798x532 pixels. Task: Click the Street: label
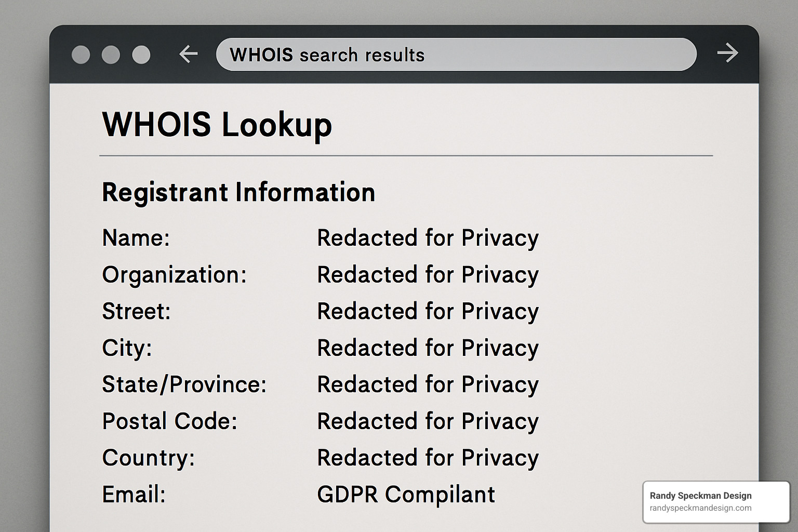click(x=136, y=312)
